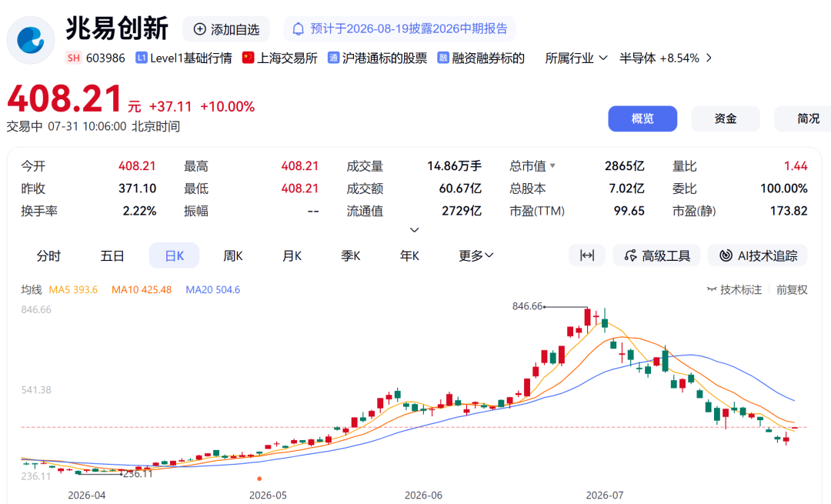831x504 pixels.
Task: Open the 更多 chart period dropdown
Action: pos(476,255)
